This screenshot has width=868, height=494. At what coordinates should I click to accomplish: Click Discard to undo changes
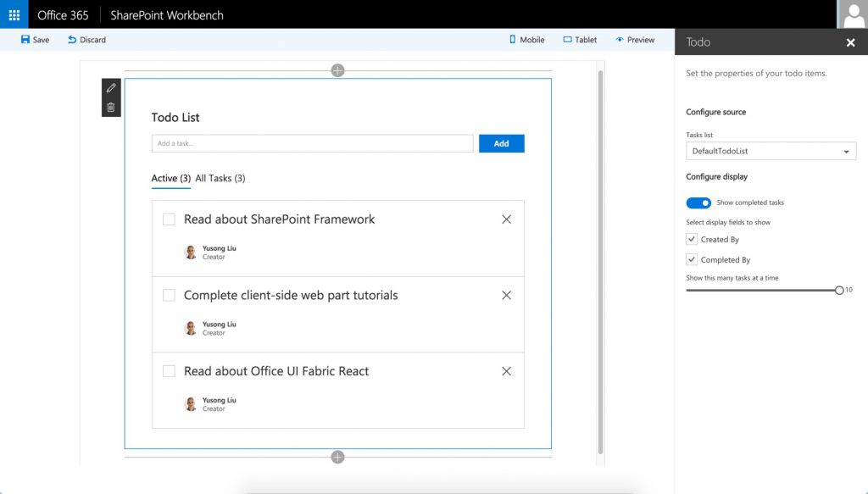(x=87, y=40)
